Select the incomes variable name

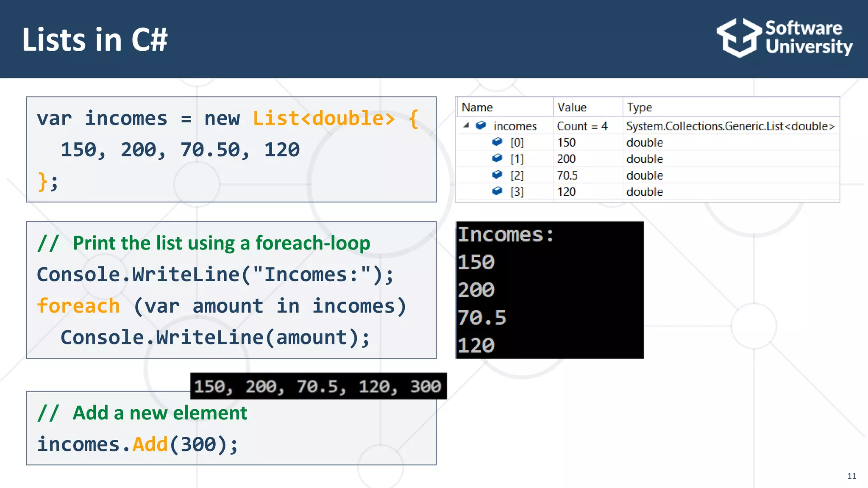(515, 126)
